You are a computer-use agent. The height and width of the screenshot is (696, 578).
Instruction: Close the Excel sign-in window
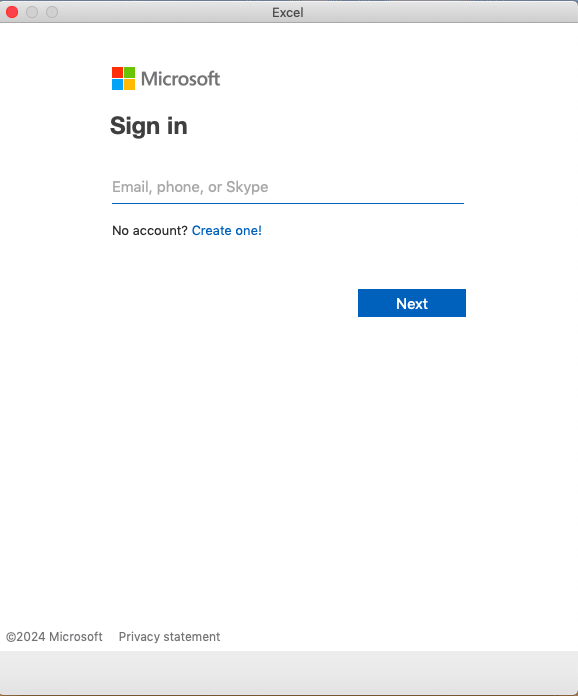click(x=12, y=12)
